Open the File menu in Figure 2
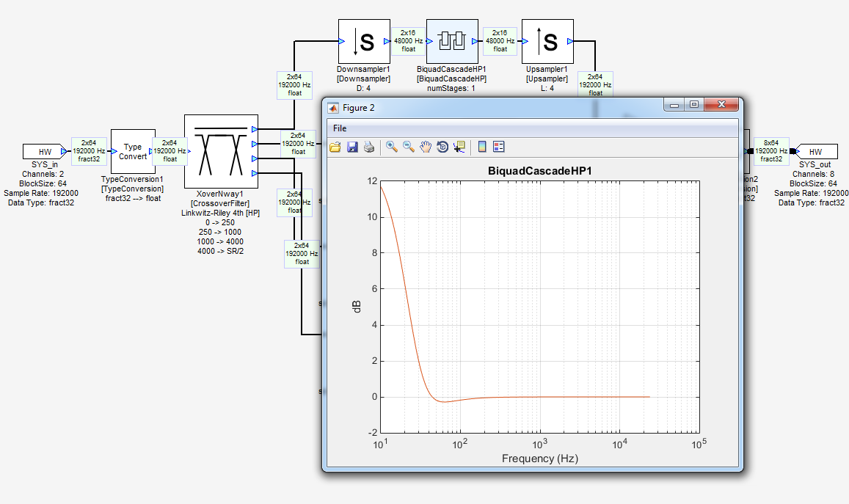 click(x=340, y=128)
